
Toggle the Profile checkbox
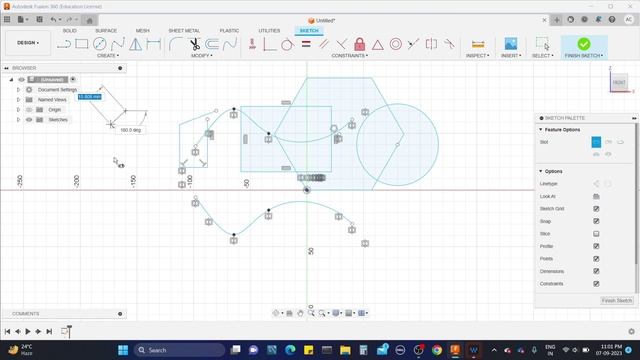596,246
